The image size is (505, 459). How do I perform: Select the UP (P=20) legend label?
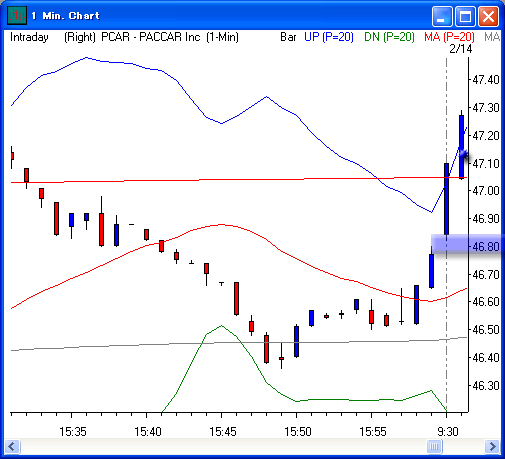(329, 37)
